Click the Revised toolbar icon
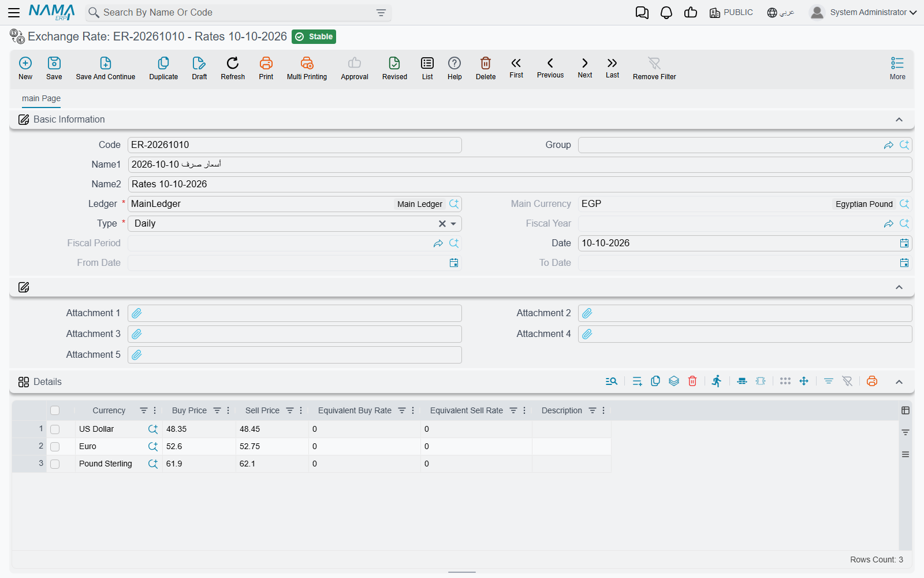Screen dimensions: 924x578 click(x=394, y=63)
